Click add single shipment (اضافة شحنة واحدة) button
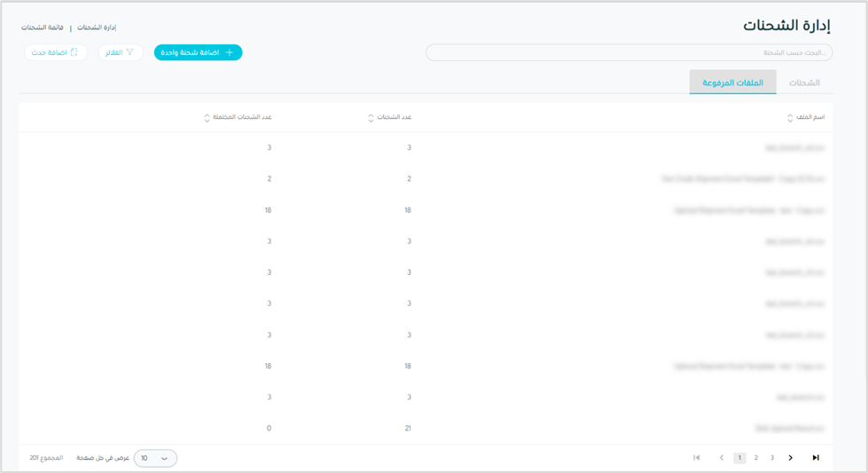868x473 pixels. coord(198,52)
